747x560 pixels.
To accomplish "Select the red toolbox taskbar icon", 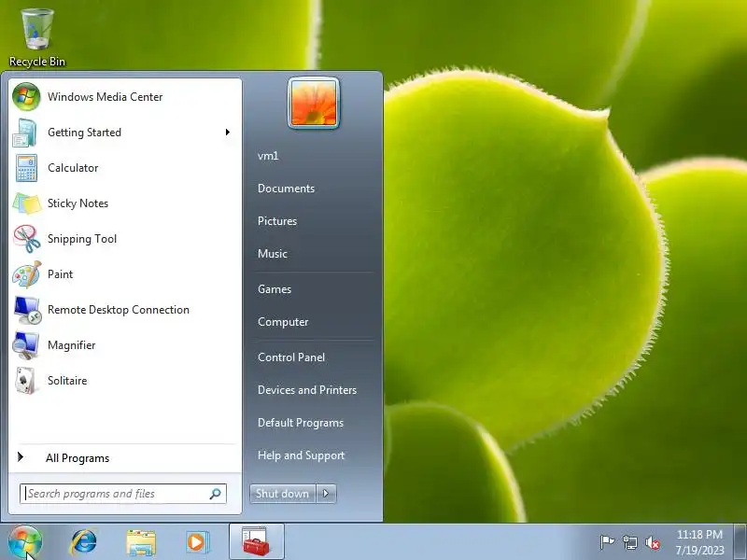I will (x=256, y=541).
